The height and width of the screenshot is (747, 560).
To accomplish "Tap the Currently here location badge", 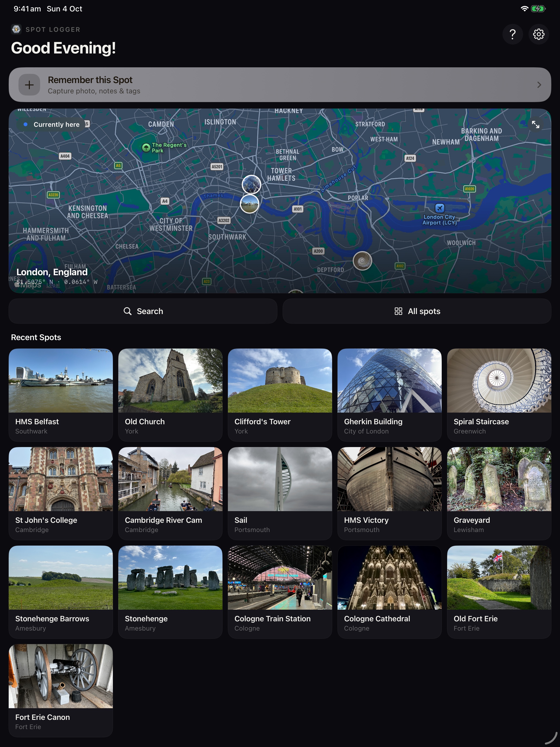I will coord(52,124).
